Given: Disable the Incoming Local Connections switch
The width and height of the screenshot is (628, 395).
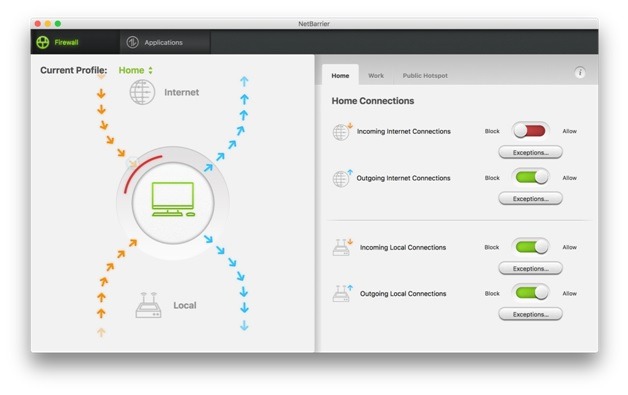Looking at the screenshot, I should coord(530,247).
